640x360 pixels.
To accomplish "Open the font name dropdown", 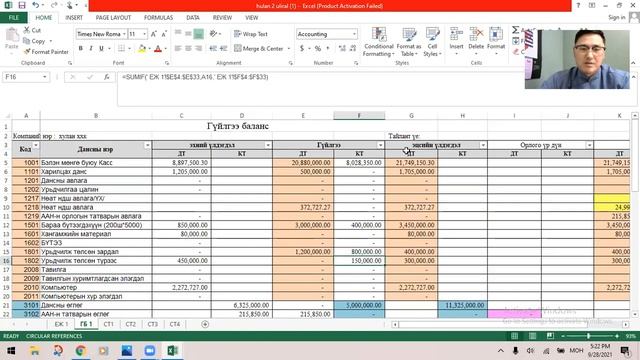I will [124, 34].
